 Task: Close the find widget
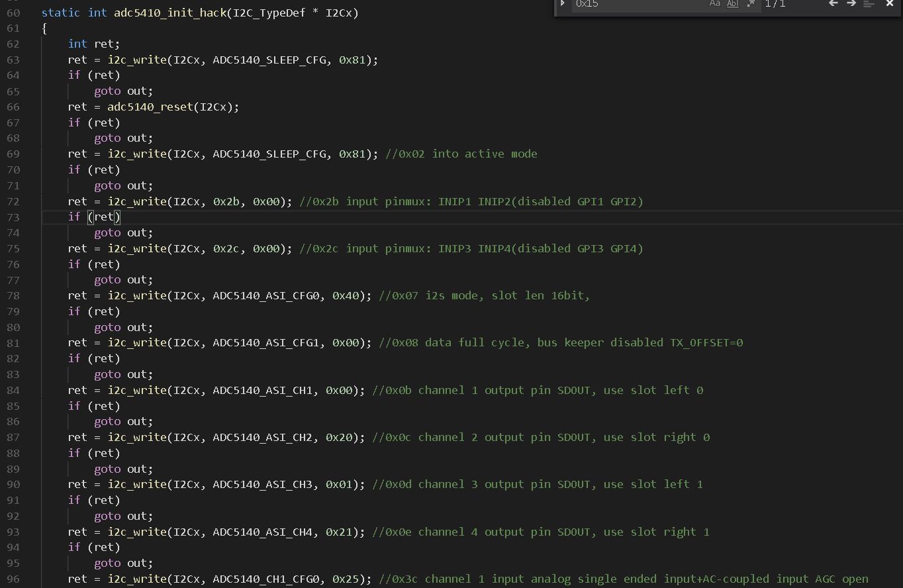point(890,3)
